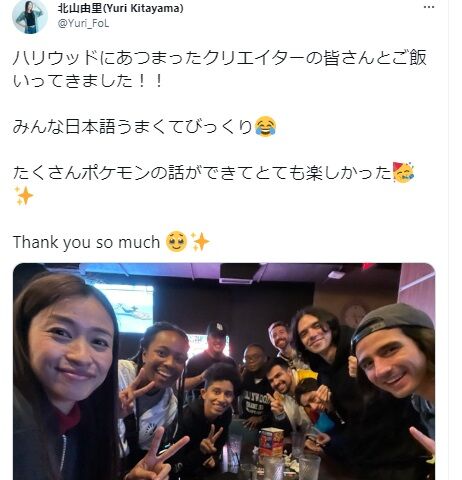Click the ceiling vent in the photo

coord(237,273)
